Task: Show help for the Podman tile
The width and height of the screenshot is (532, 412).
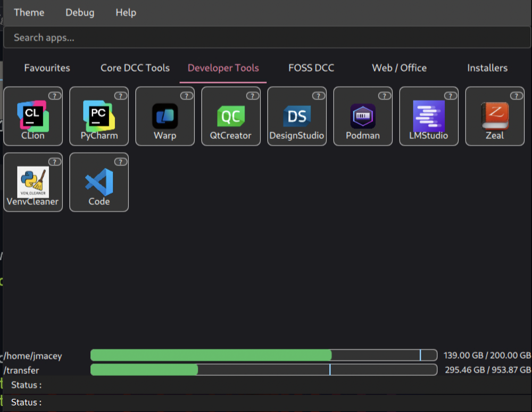Action: click(385, 96)
